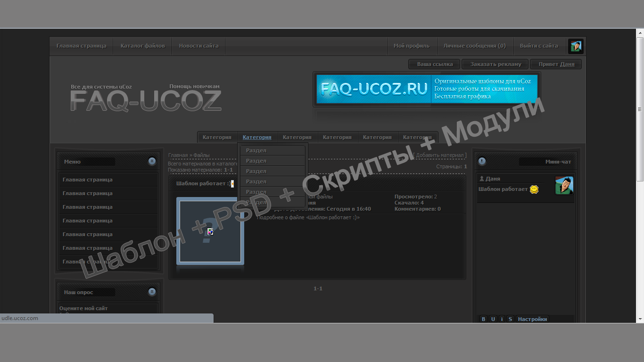Collapse the Меню block via its round icon
The height and width of the screenshot is (362, 644).
coord(152,161)
